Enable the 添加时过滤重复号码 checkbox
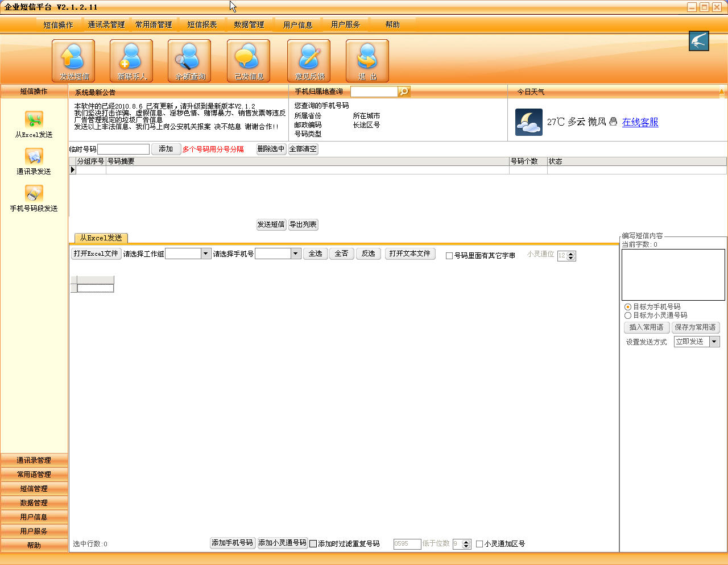The image size is (728, 565). [x=313, y=544]
